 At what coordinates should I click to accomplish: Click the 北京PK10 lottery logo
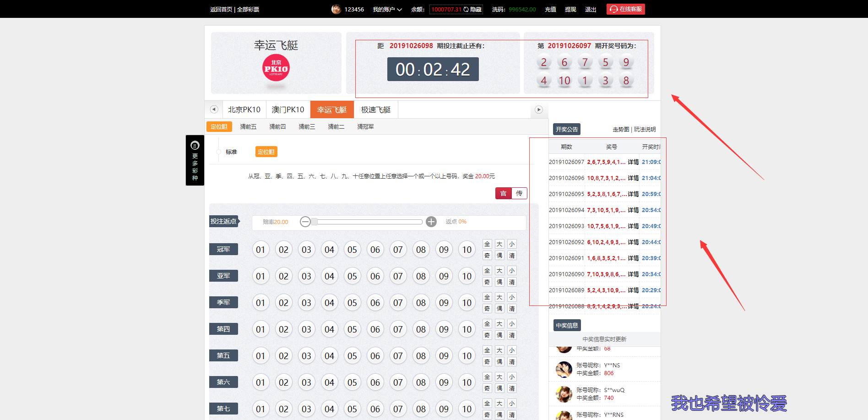(276, 68)
